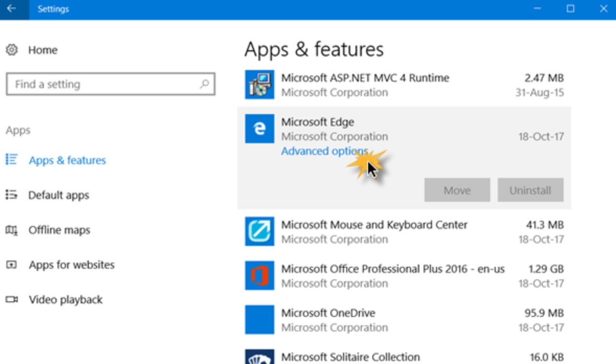Maximize the Settings window
616x364 pixels.
571,9
